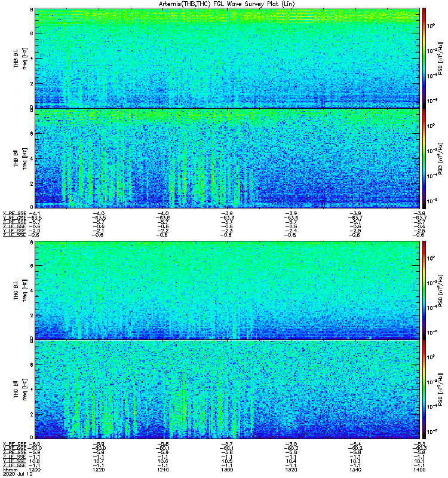
Task: Click the "1220" time tick label
Action: tap(99, 470)
